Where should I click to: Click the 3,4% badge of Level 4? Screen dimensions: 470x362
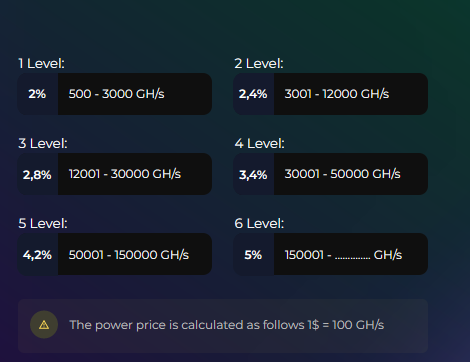(253, 174)
